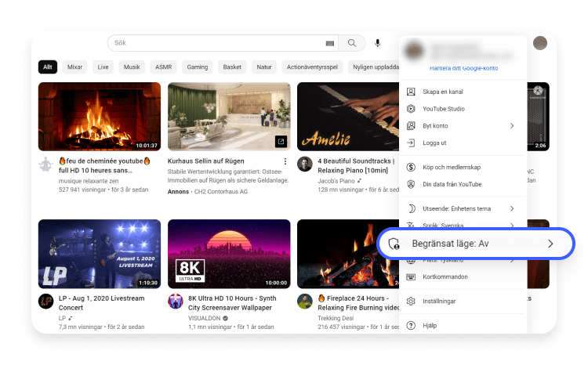This screenshot has height=365, width=588.
Task: Click the Köp och medlemskap dollar icon
Action: pos(411,167)
